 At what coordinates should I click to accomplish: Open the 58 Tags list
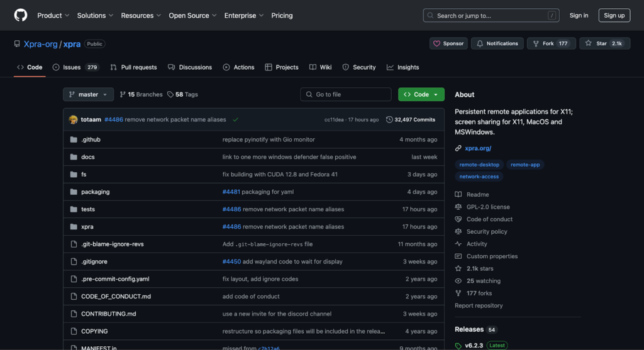182,94
